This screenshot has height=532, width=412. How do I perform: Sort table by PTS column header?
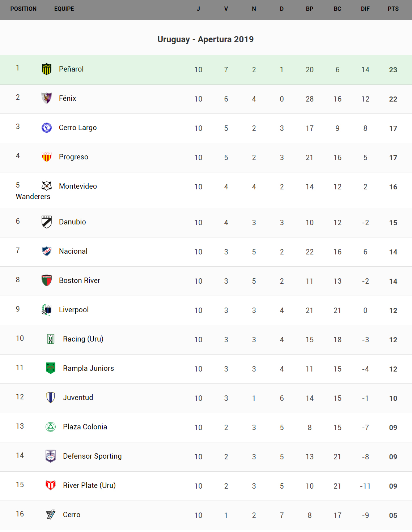(393, 9)
